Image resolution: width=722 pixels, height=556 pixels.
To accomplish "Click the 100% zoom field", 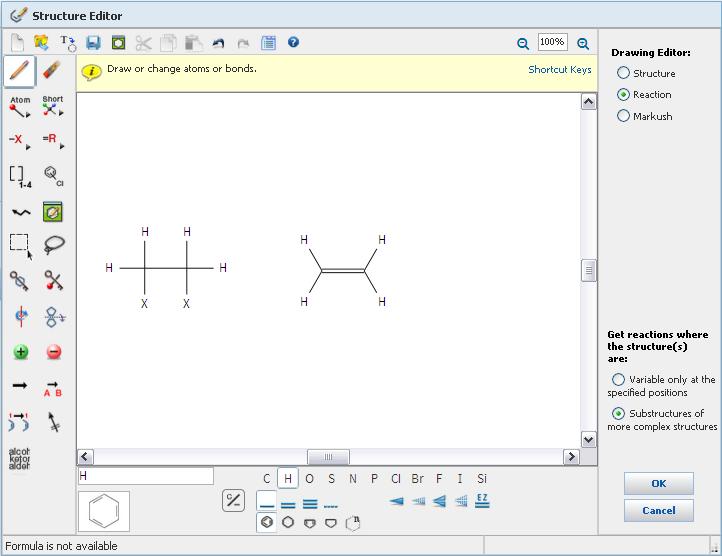I will 552,42.
